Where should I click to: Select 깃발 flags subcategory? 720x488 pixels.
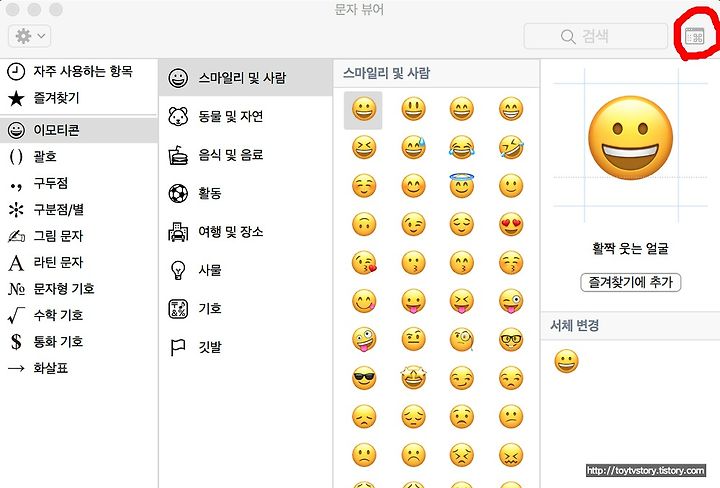coord(246,347)
